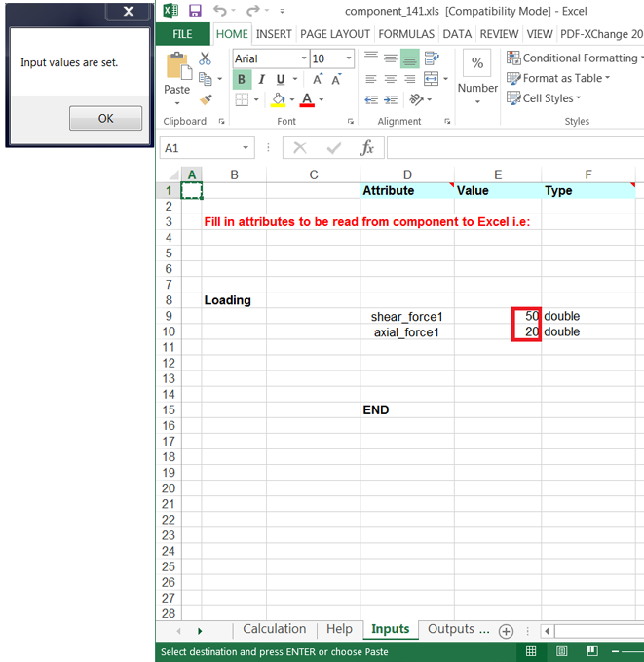644x662 pixels.
Task: Switch to Normal view in status bar
Action: tap(531, 651)
